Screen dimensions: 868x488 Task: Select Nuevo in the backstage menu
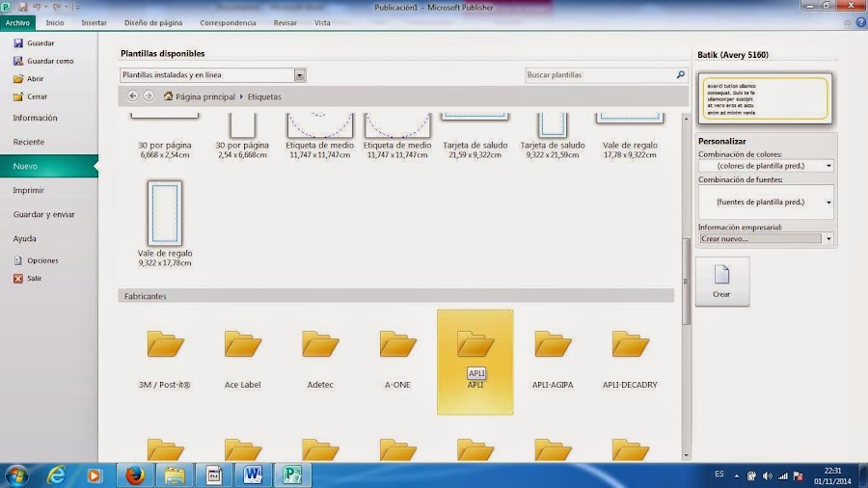(49, 166)
